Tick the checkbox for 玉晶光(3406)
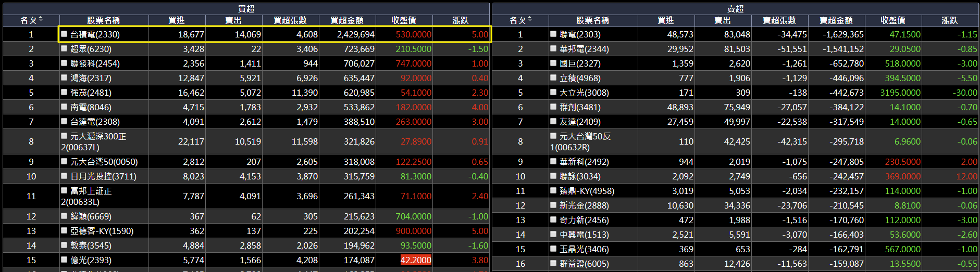This screenshot has width=980, height=272. [553, 249]
